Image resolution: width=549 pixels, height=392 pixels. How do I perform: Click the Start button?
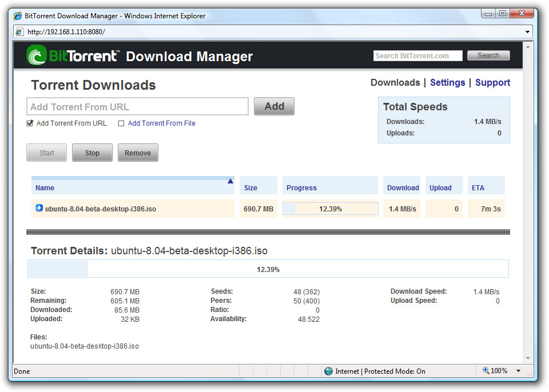point(46,153)
